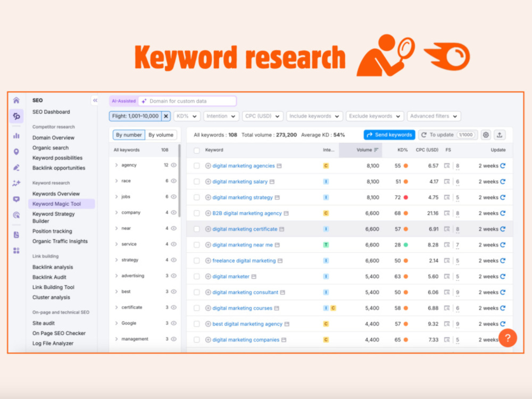Open the apps grid rail icon
532x399 pixels.
pos(16,251)
